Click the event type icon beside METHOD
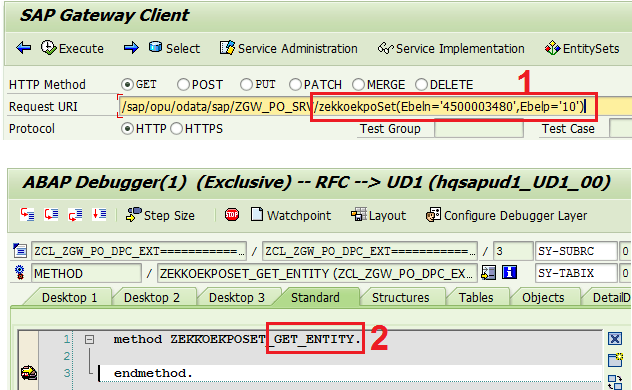The image size is (632, 390). point(19,273)
